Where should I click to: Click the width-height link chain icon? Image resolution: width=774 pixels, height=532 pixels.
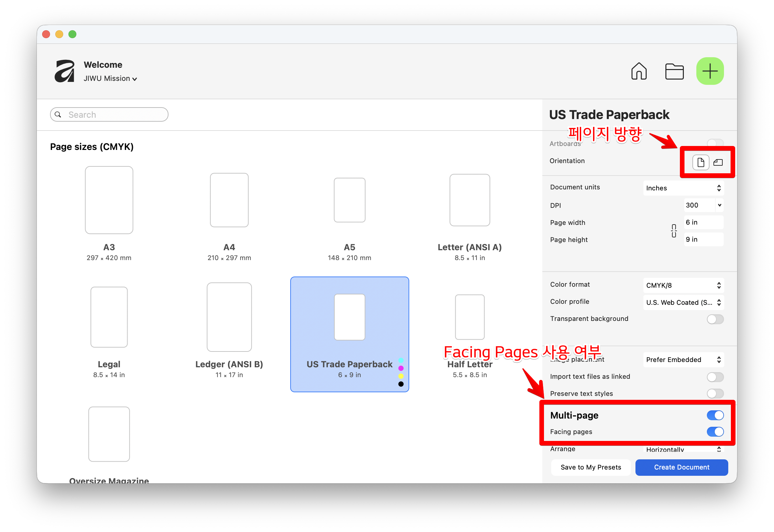coord(674,231)
